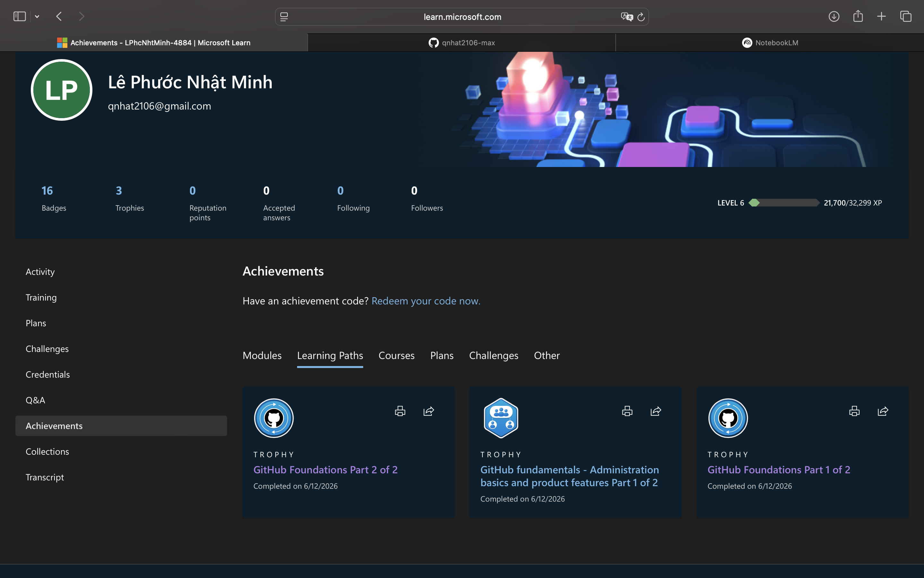Toggle the Safari sidebar button
The image size is (924, 578).
point(20,16)
